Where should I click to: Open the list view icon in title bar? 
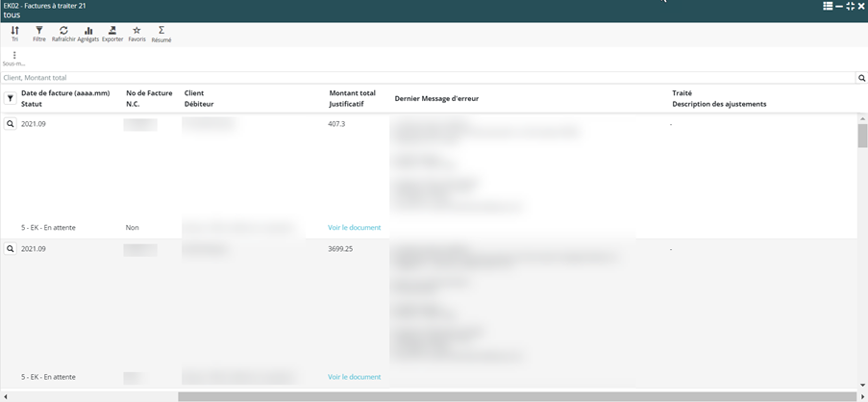[x=828, y=6]
